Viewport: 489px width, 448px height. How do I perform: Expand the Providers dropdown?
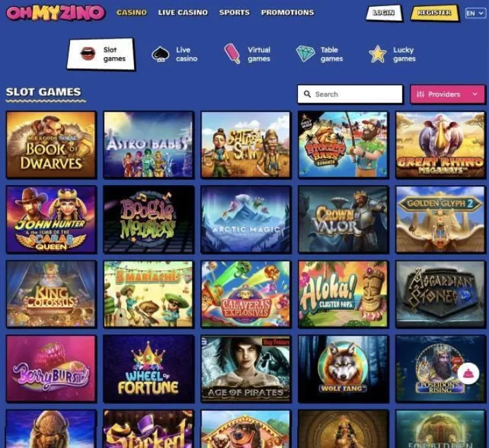click(447, 94)
